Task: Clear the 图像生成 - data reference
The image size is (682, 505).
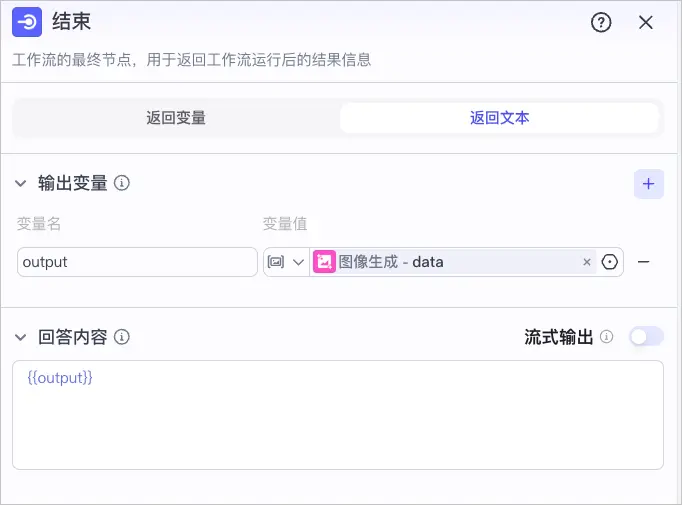Action: 587,262
